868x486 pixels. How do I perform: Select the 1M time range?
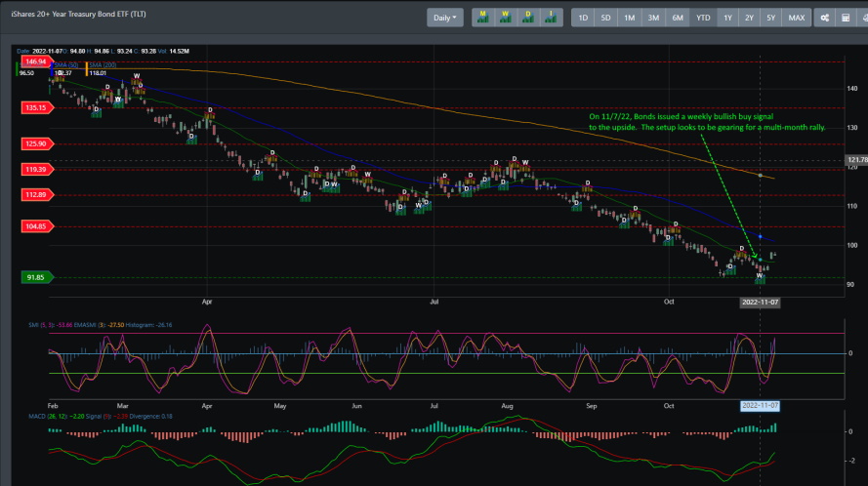(x=630, y=18)
